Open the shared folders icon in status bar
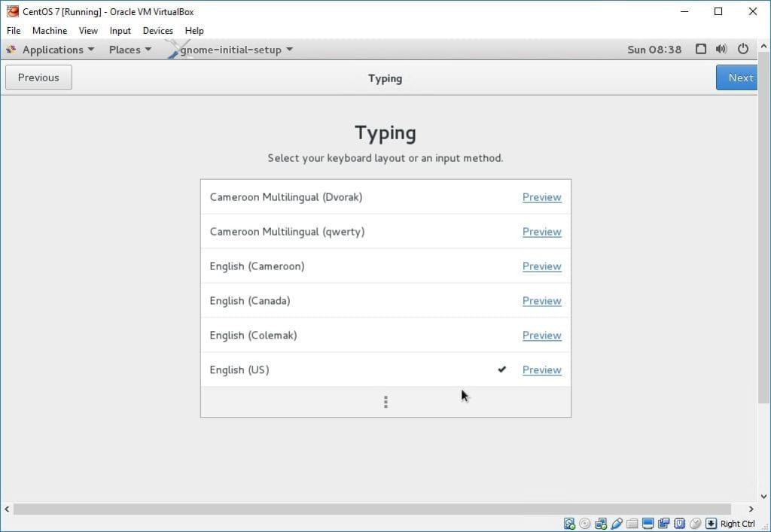 [x=632, y=524]
